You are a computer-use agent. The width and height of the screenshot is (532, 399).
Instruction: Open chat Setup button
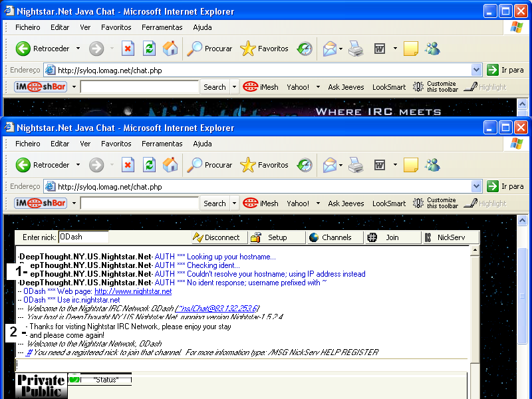277,237
